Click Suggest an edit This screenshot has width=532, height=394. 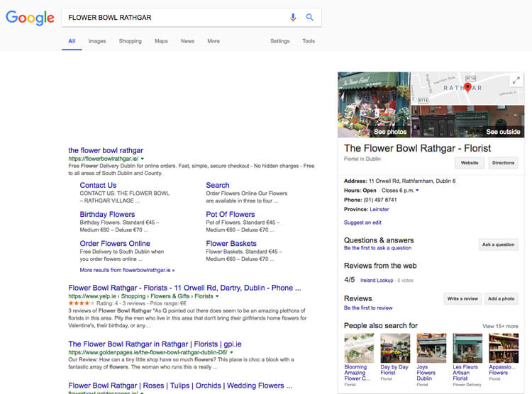coord(362,223)
